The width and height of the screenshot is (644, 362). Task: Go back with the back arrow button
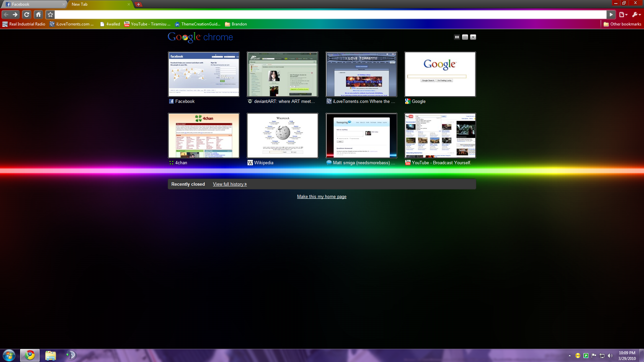click(6, 14)
